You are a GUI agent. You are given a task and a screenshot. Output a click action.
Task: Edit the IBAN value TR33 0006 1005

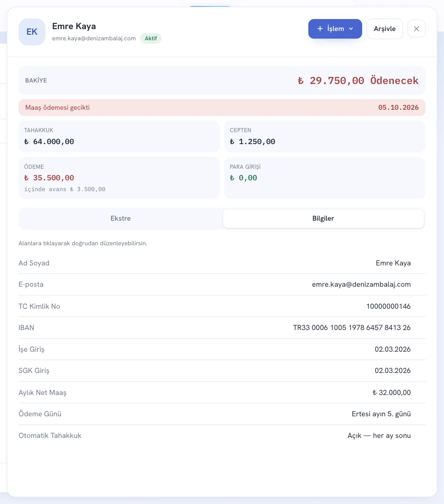pyautogui.click(x=352, y=328)
